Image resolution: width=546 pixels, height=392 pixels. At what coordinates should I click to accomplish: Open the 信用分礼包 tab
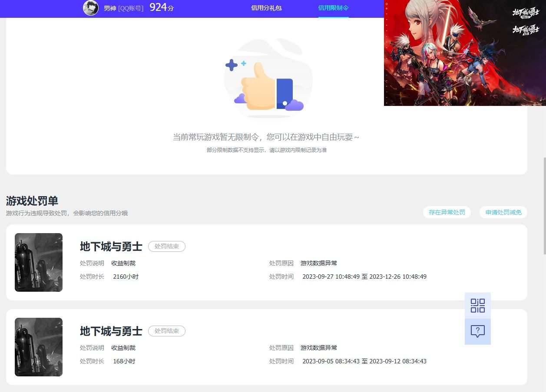click(266, 8)
